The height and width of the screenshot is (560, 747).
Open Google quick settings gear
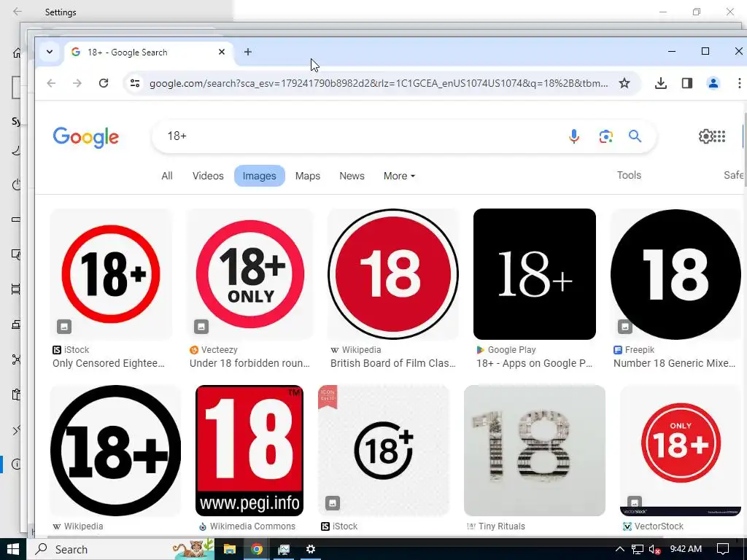tap(705, 136)
